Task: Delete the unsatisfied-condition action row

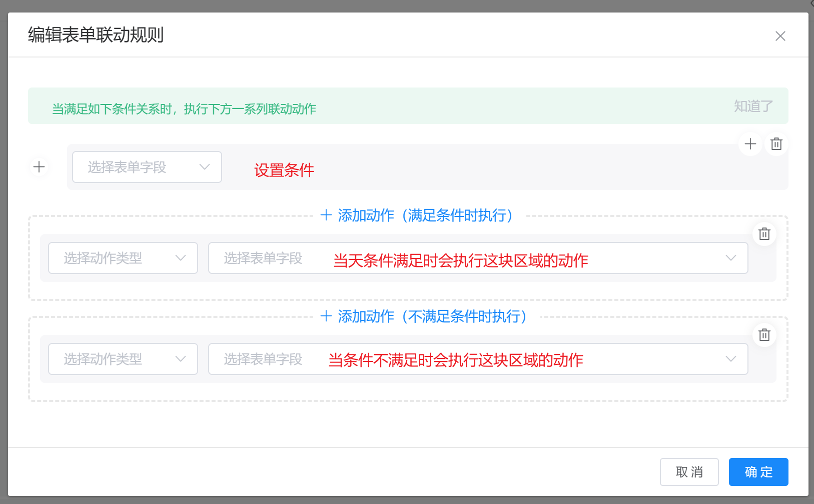Action: pos(764,335)
